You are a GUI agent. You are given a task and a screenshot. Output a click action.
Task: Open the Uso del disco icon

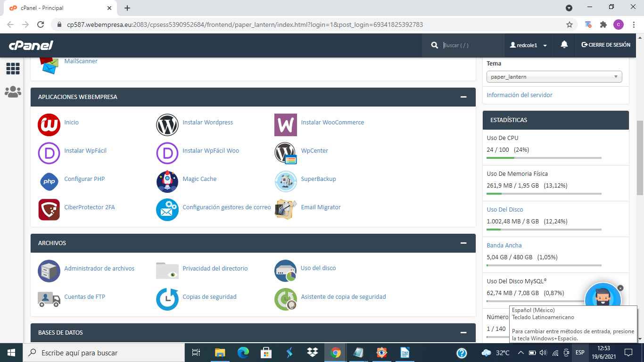[286, 271]
